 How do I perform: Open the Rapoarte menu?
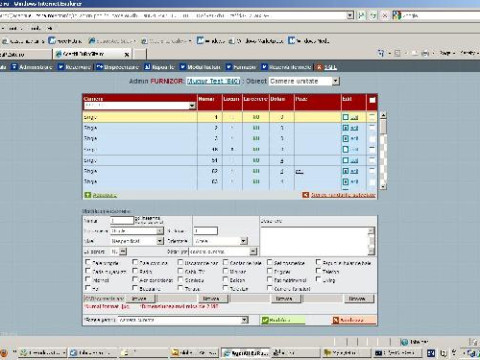click(x=159, y=67)
